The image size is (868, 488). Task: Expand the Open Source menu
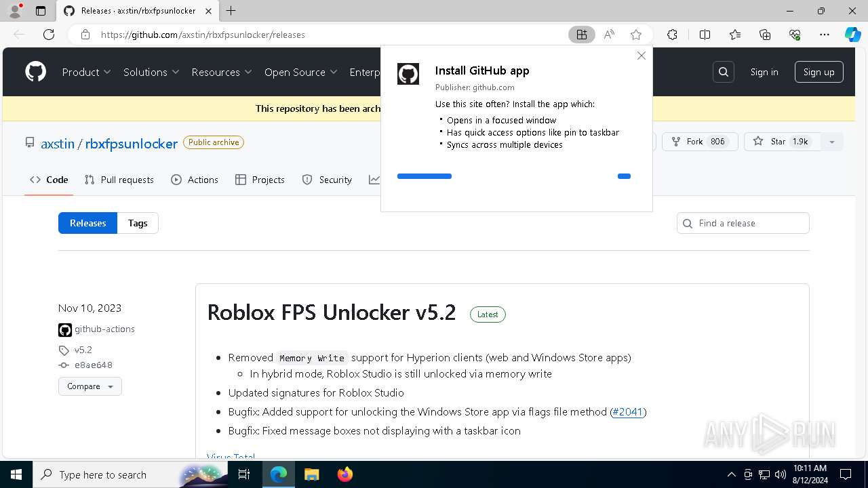click(x=301, y=72)
